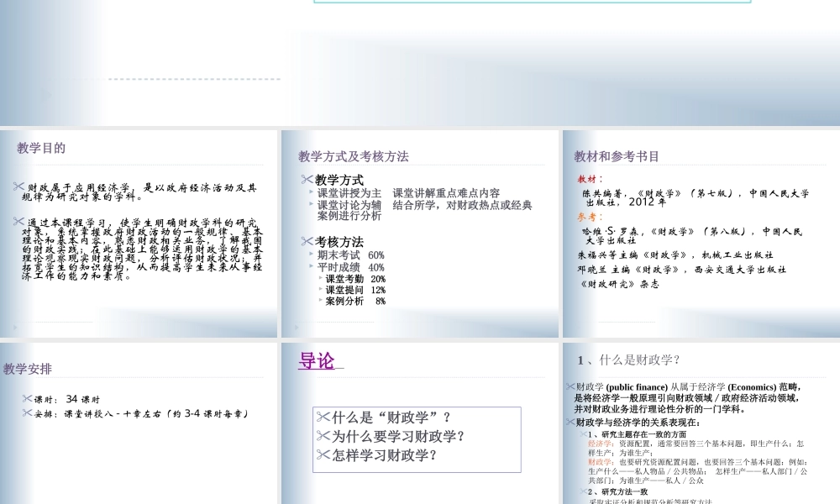
Task: Click the teal-bordered text box at top
Action: [x=533, y=3]
